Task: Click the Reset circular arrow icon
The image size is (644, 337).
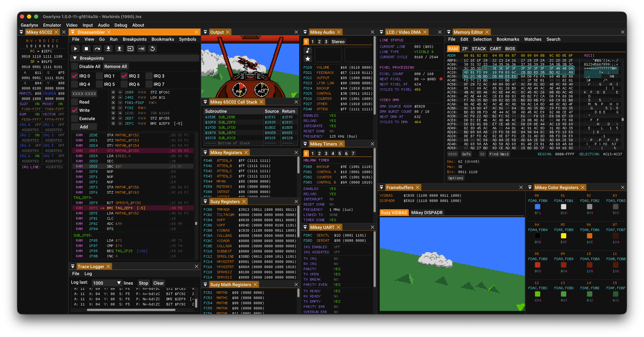Action: point(153,49)
